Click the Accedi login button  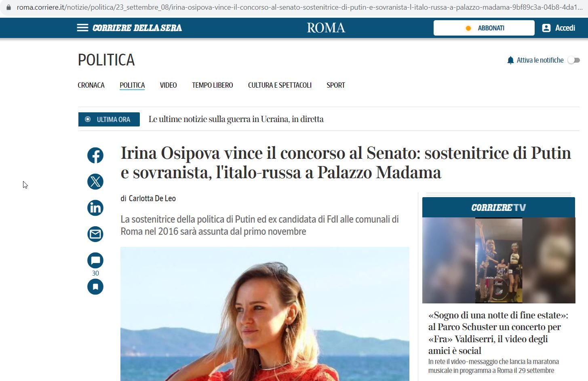pyautogui.click(x=559, y=28)
